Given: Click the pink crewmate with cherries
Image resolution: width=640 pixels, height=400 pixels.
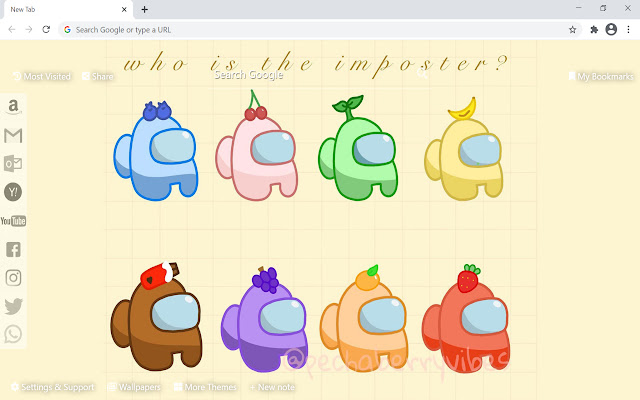Looking at the screenshot, I should pyautogui.click(x=256, y=146).
